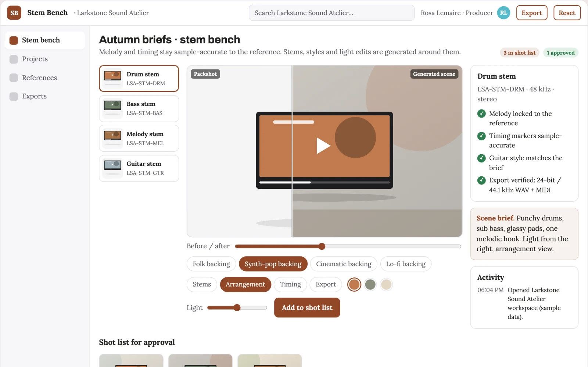Image resolution: width=588 pixels, height=367 pixels.
Task: Click the Guitar style checkmark icon
Action: 481,158
